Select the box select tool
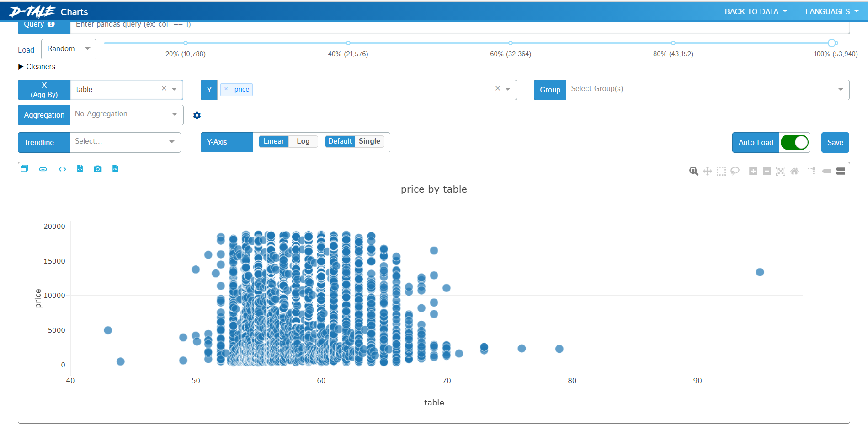The image size is (868, 431). point(721,171)
